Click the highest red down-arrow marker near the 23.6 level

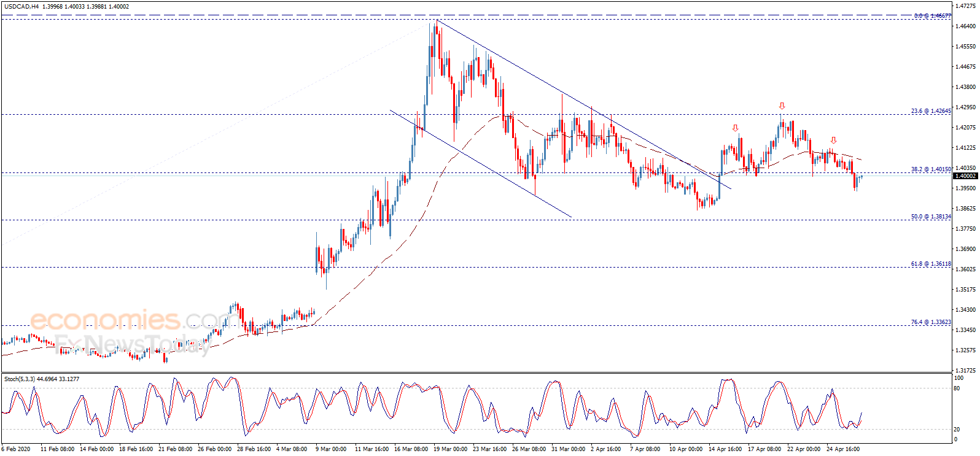(x=782, y=106)
